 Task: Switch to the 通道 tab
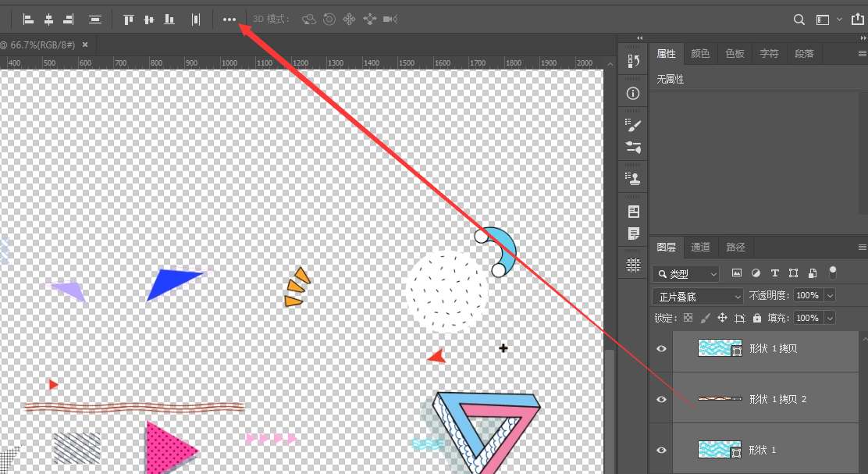click(x=700, y=247)
